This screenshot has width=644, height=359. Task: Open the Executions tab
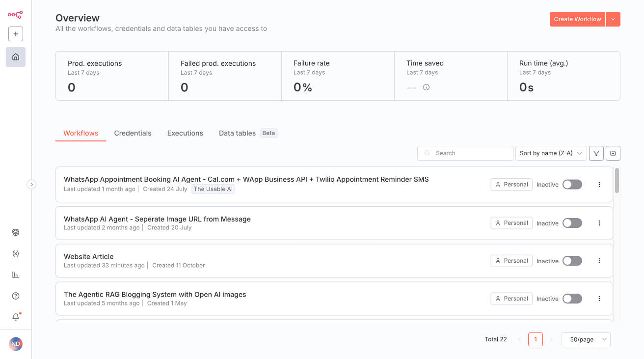pos(185,133)
